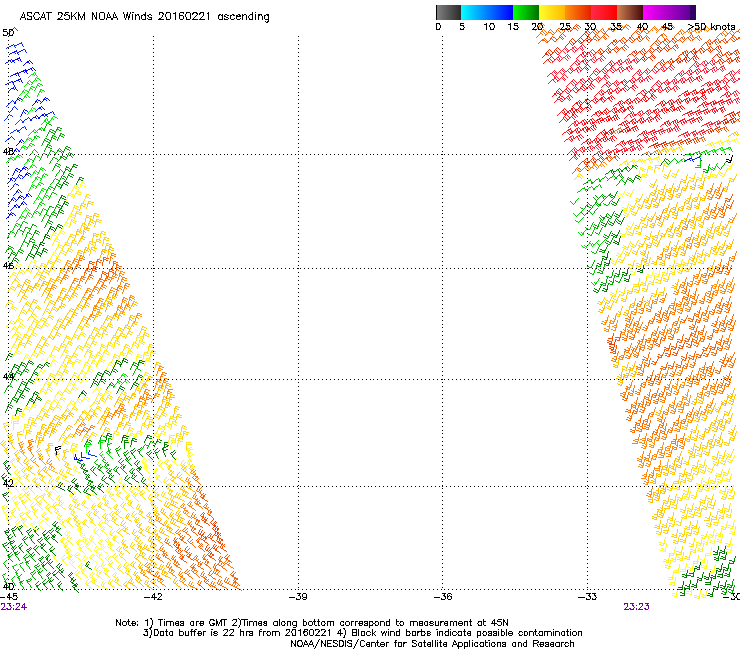Click the longitude label -42
Viewport: 740px width, 650px height.
pos(153,597)
